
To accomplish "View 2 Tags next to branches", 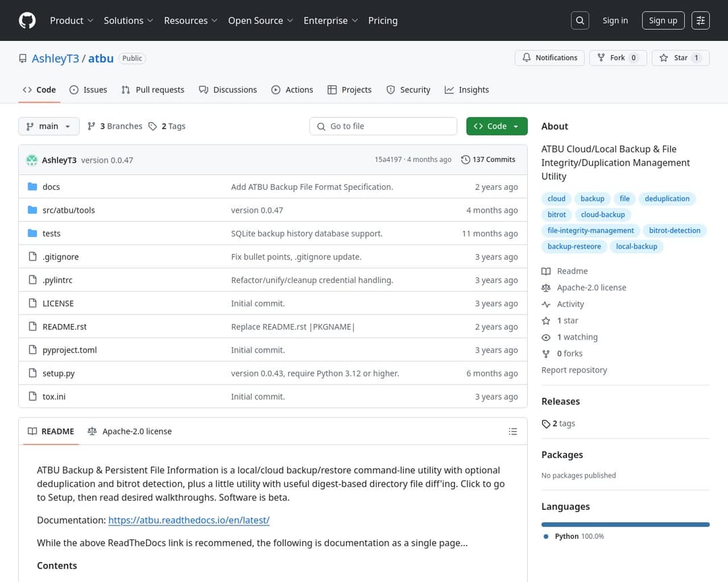I will tap(167, 126).
